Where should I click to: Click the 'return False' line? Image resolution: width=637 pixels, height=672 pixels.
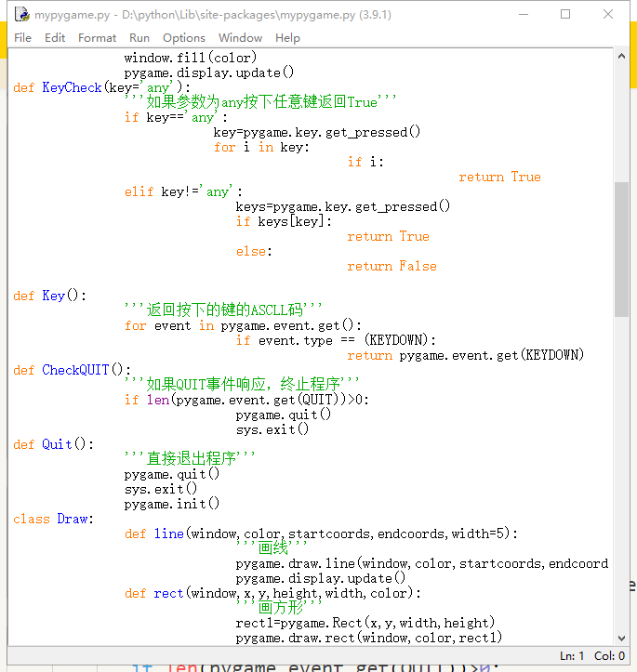point(391,266)
